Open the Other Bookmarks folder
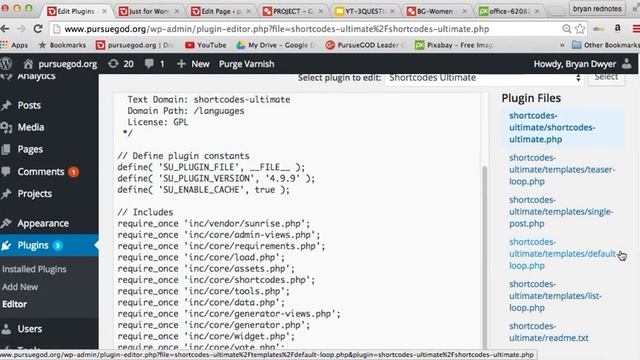 pyautogui.click(x=606, y=45)
